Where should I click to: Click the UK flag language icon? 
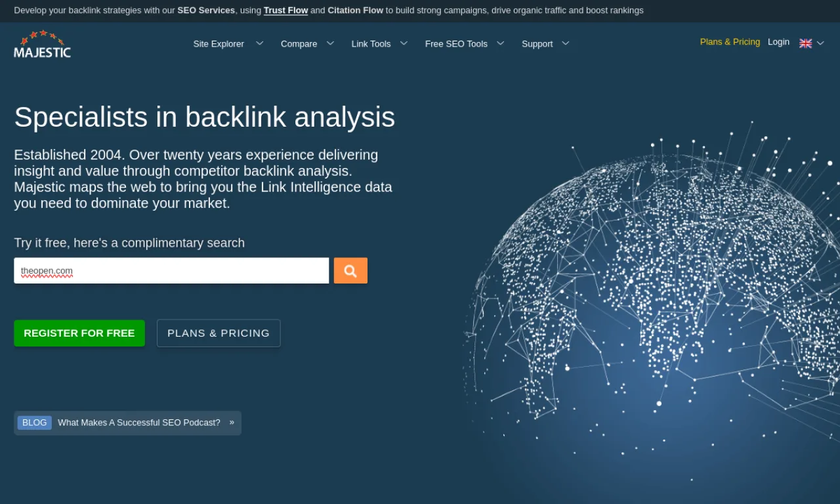coord(805,43)
